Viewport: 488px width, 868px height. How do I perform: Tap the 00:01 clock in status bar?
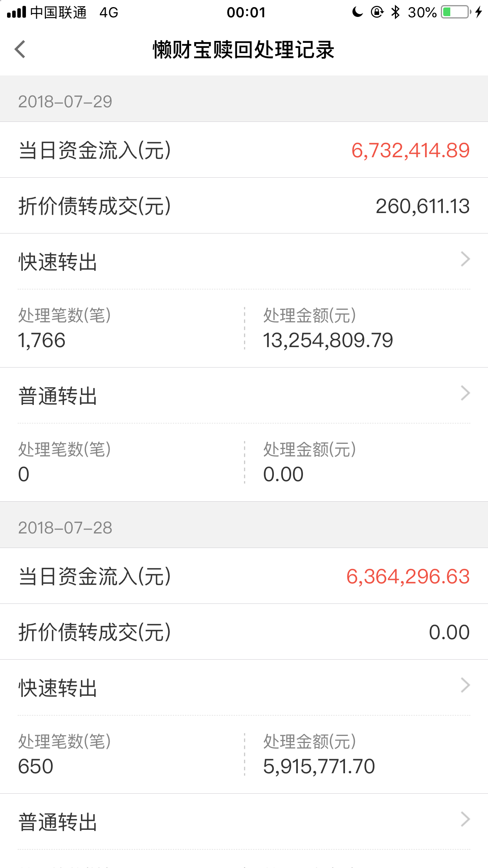(246, 13)
